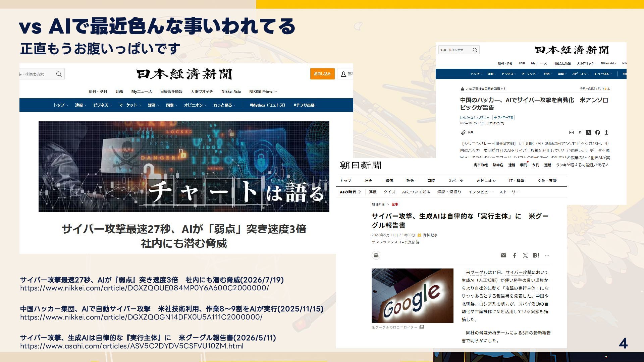Open Nikkei Asia in the large Nikkei page
The width and height of the screenshot is (644, 362).
tap(231, 92)
